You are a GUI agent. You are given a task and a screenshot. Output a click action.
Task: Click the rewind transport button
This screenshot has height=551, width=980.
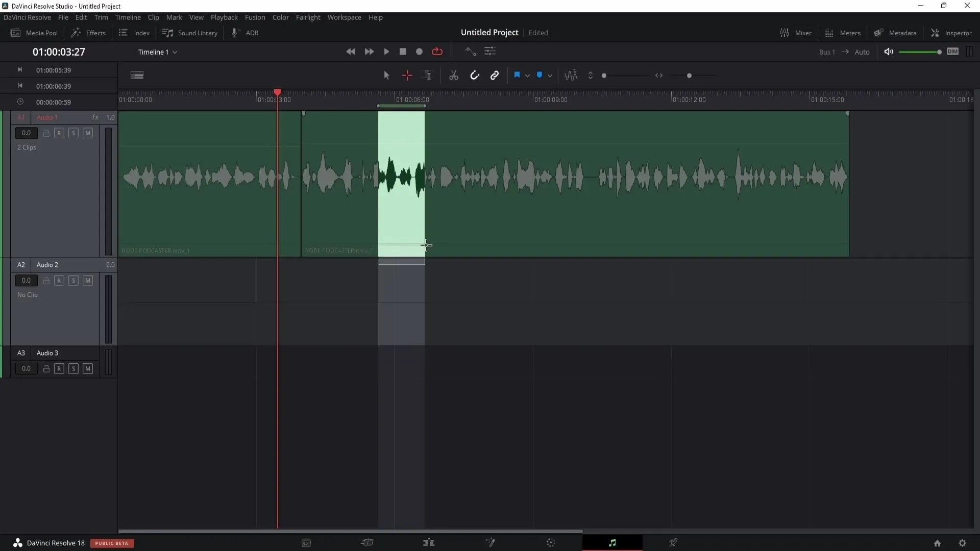(x=351, y=52)
